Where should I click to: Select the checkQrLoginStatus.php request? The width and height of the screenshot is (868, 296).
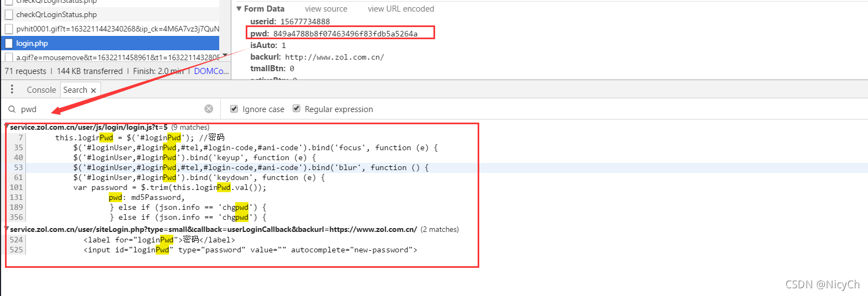[x=110, y=14]
